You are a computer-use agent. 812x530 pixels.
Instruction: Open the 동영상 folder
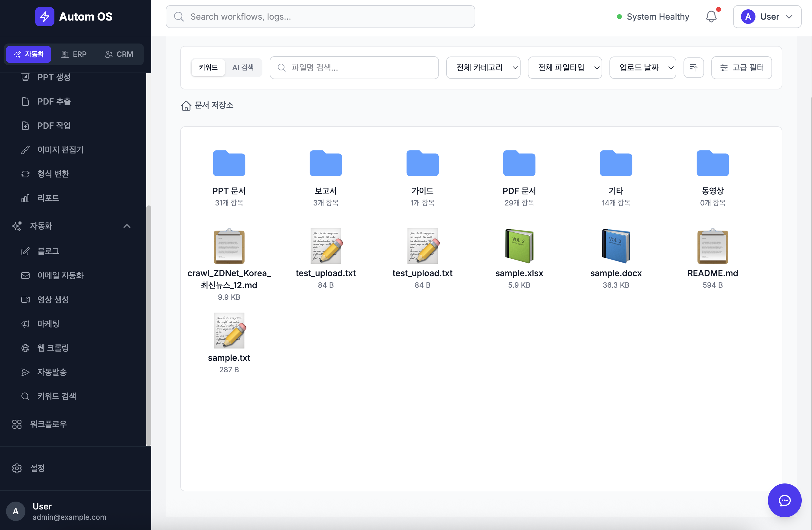coord(712,164)
